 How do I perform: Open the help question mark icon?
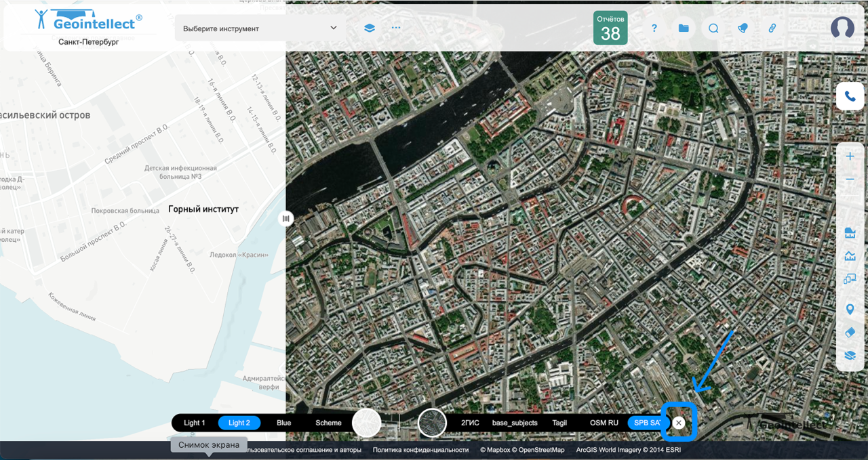click(x=654, y=28)
